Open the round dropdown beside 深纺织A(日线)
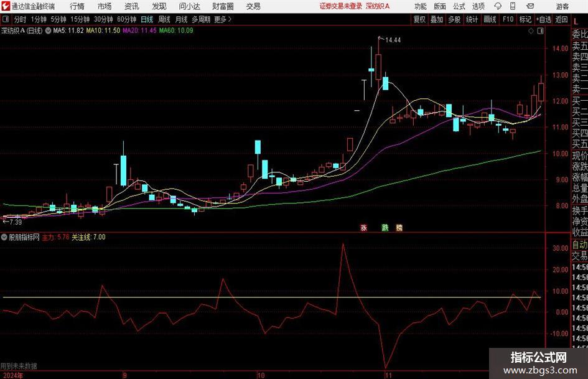The height and width of the screenshot is (379, 588). pos(48,30)
